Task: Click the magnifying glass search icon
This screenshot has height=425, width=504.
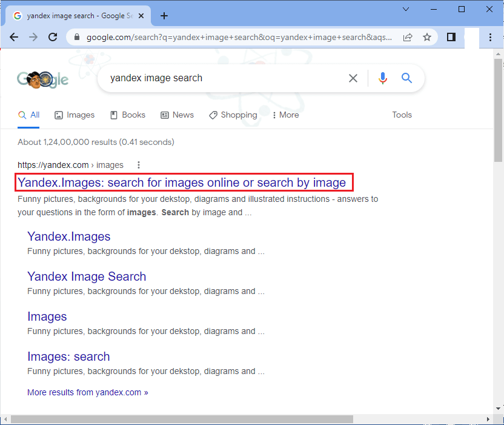Action: click(x=406, y=78)
